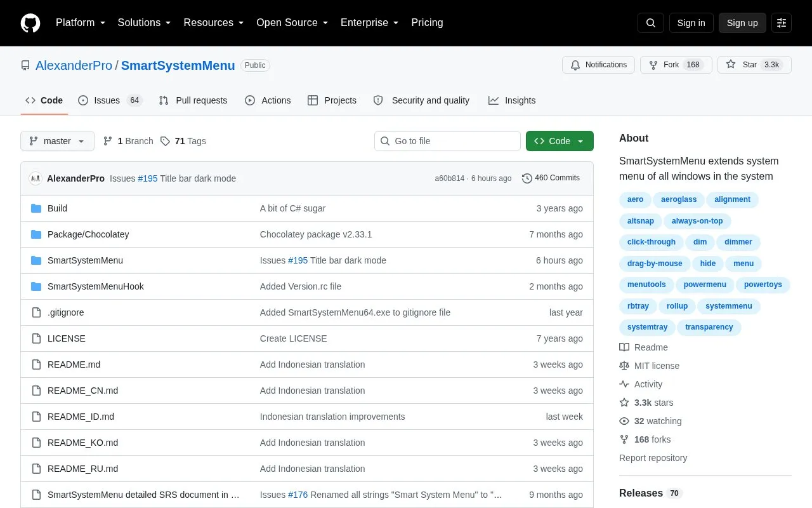Expand the master branch dropdown
Image resolution: width=812 pixels, height=508 pixels.
tap(57, 141)
